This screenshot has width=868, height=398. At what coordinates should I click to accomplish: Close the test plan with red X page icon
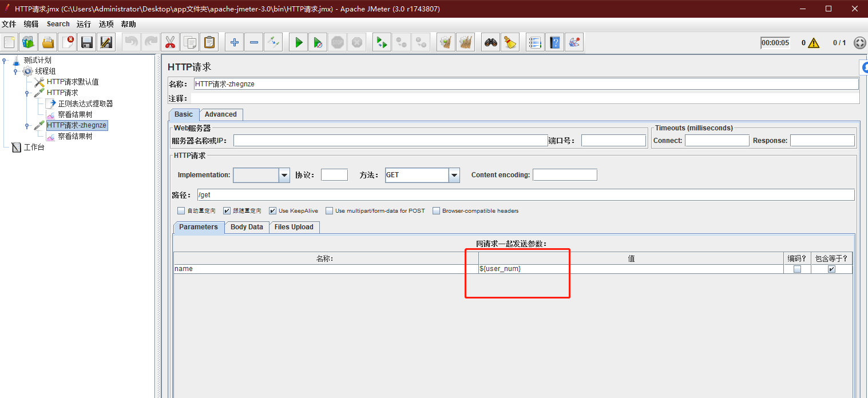pos(68,42)
